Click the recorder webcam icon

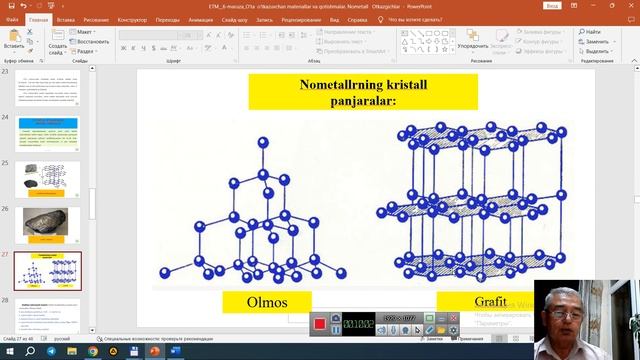(x=405, y=330)
